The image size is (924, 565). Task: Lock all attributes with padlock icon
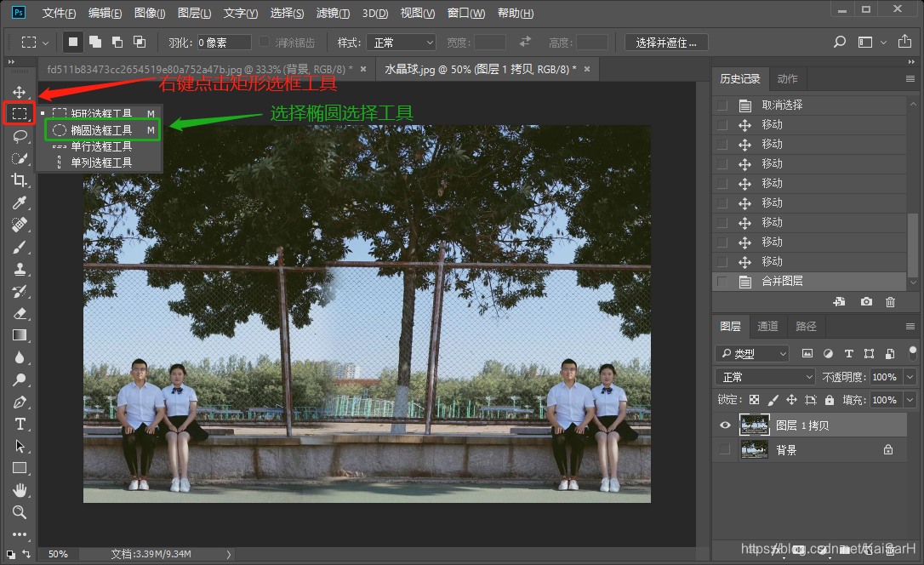point(829,400)
